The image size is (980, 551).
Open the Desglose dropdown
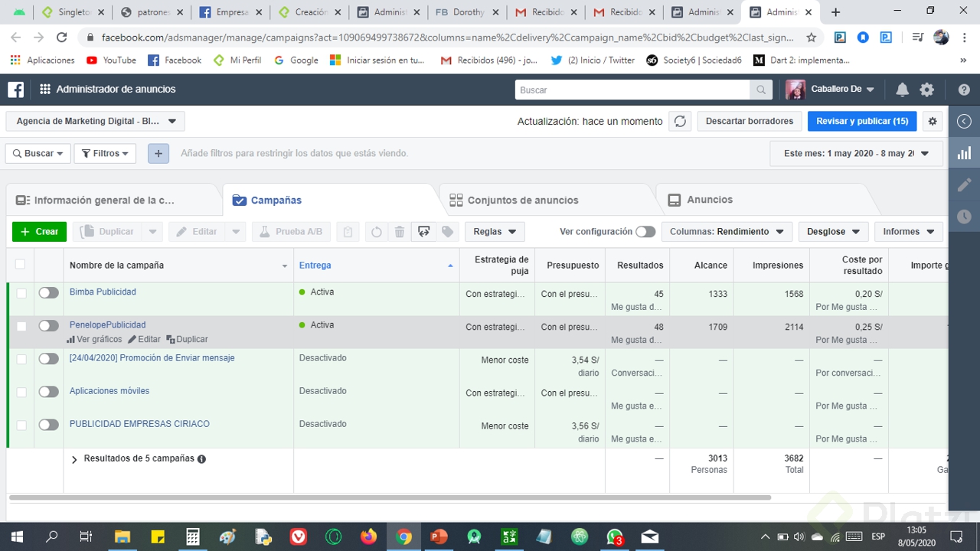click(833, 232)
